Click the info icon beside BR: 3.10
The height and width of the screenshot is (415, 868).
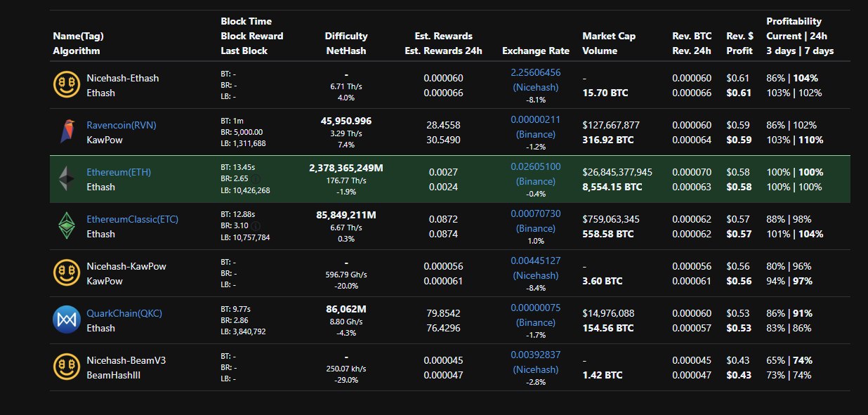click(256, 226)
